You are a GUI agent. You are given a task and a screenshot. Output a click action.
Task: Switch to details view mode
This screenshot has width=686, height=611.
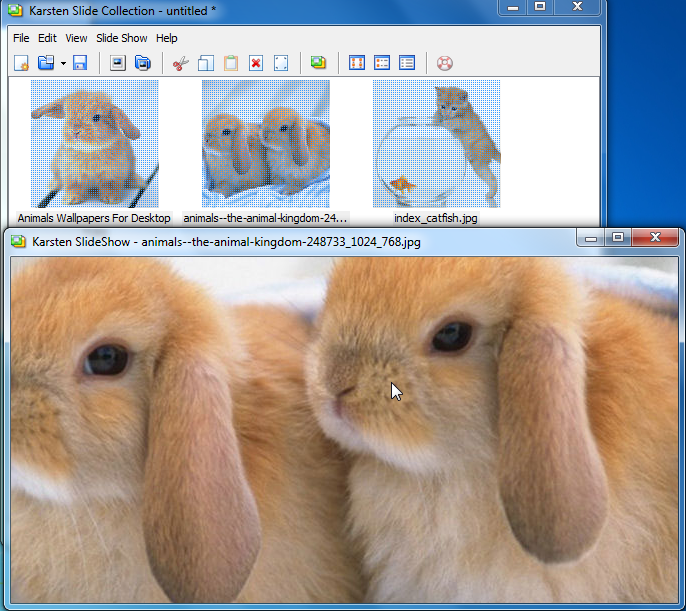[407, 63]
